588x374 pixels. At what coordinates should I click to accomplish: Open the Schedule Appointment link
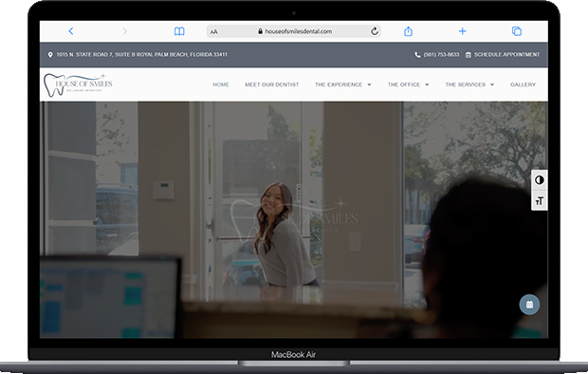(x=507, y=55)
